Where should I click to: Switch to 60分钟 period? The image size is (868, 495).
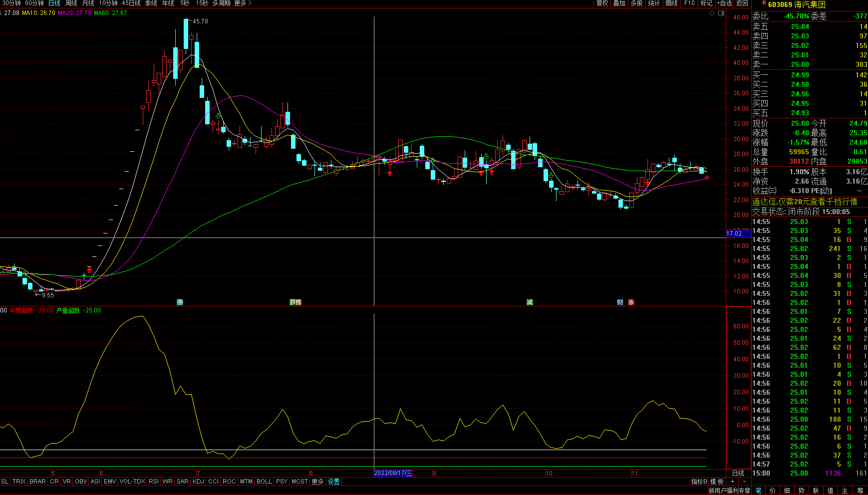tap(34, 3)
